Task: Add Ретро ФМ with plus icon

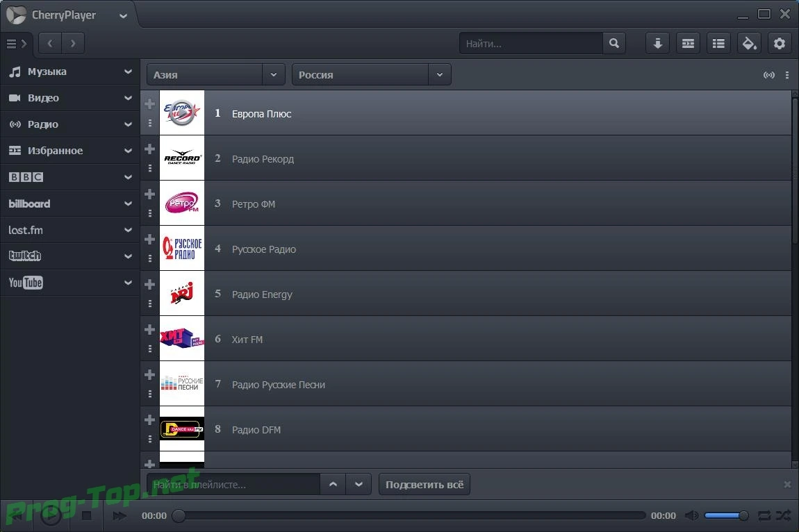Action: [149, 194]
